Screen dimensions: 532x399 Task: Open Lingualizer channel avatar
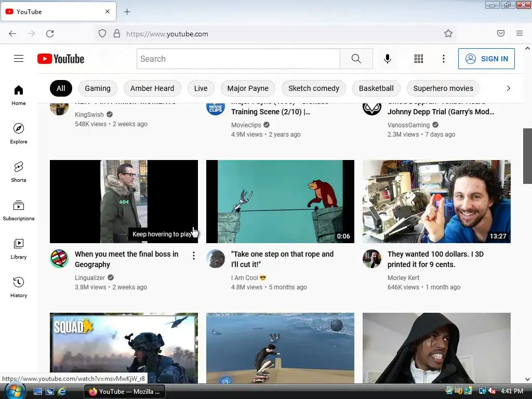click(59, 259)
